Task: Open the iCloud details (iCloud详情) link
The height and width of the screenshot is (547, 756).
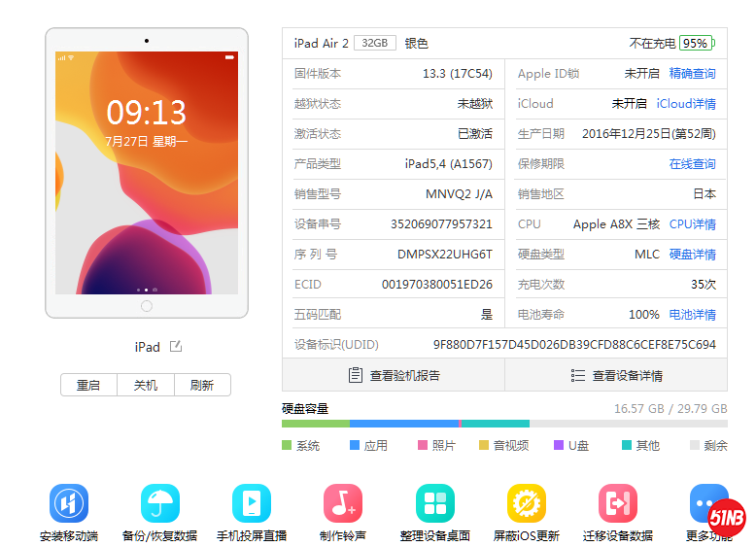Action: pos(685,104)
